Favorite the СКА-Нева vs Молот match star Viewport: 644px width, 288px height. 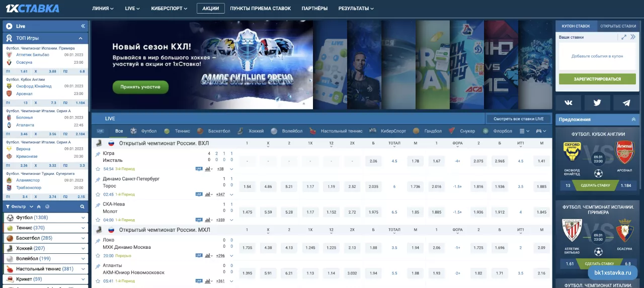pos(98,220)
